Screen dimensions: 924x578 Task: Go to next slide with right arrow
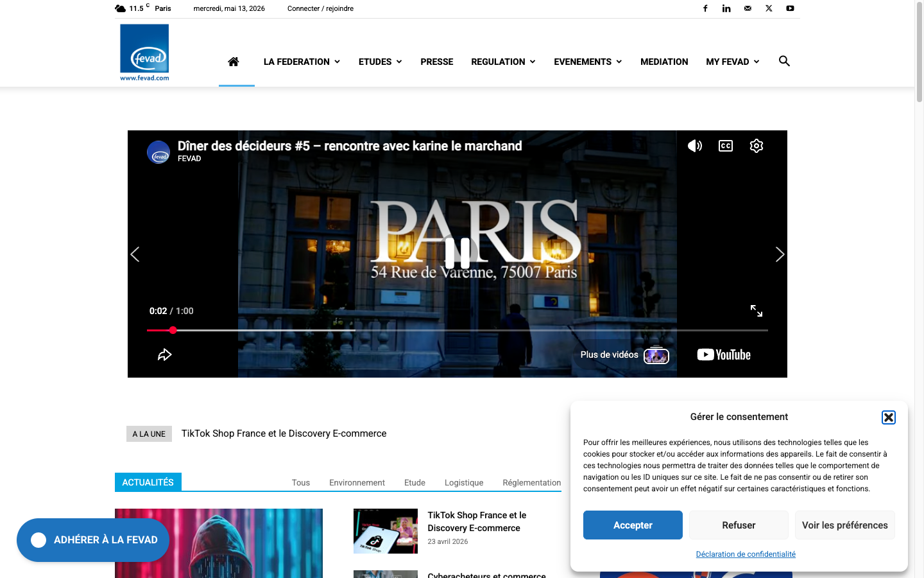[780, 254]
